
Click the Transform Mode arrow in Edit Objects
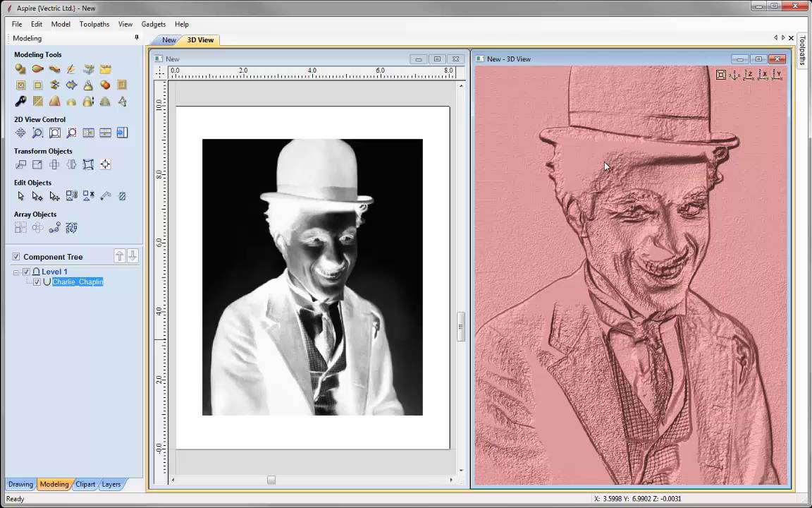pos(54,196)
